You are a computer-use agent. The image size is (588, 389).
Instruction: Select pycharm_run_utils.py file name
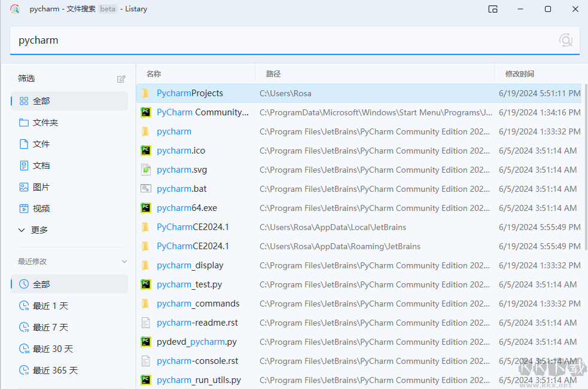tap(199, 379)
